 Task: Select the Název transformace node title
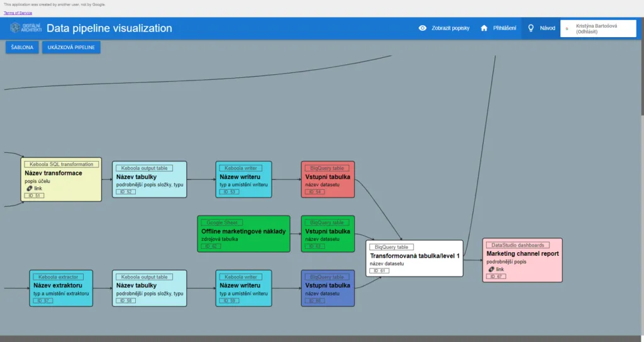53,174
